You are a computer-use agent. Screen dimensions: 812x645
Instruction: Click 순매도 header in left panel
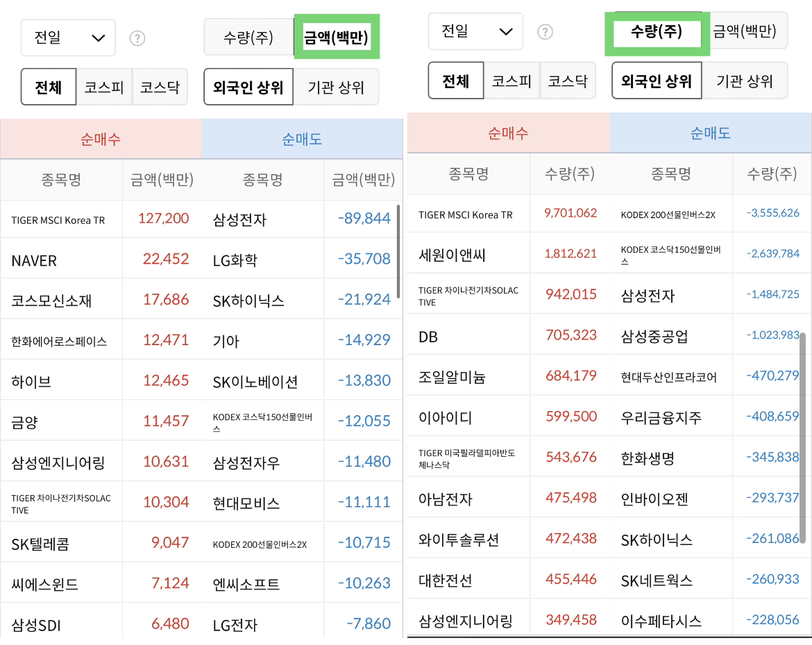pyautogui.click(x=302, y=139)
